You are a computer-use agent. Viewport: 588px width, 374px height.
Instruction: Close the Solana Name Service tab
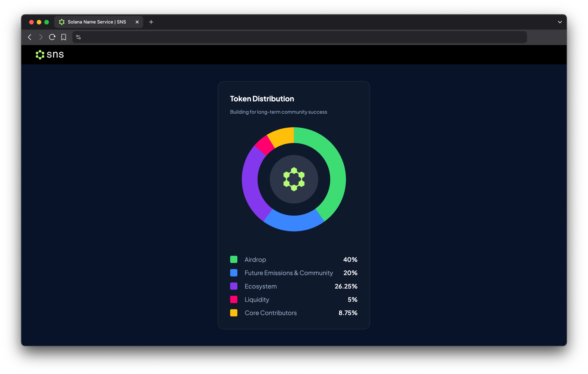137,22
